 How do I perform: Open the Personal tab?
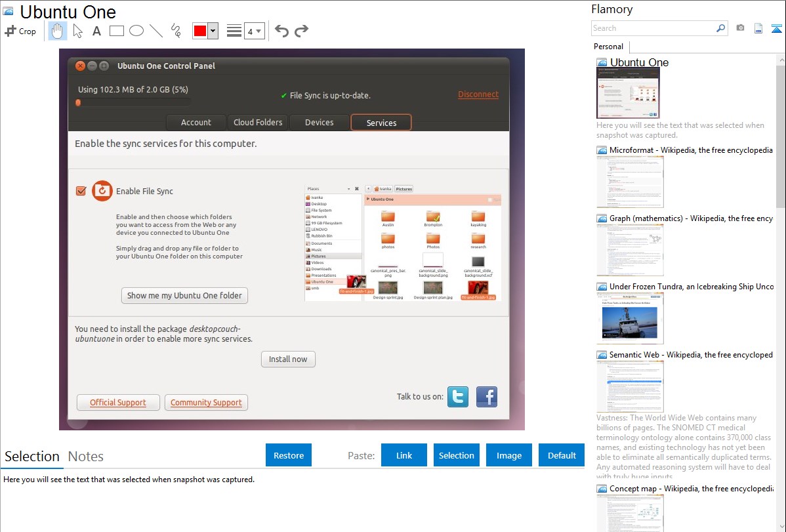click(x=608, y=47)
